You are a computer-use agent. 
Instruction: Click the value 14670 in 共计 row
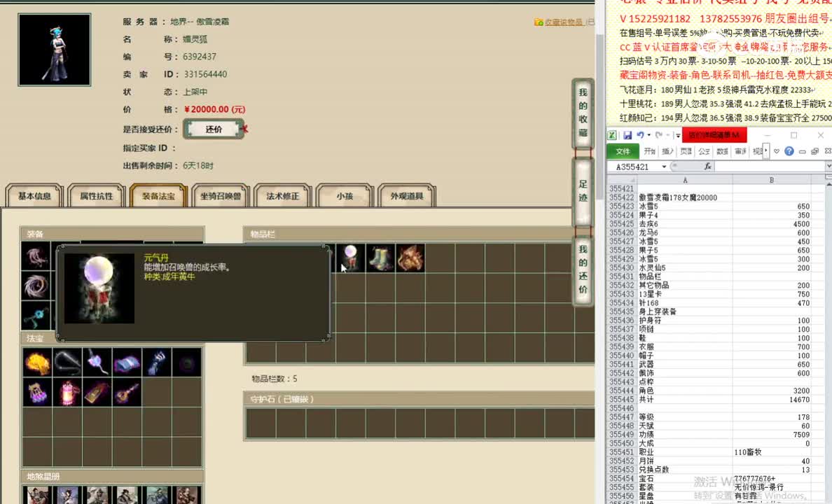(x=799, y=400)
